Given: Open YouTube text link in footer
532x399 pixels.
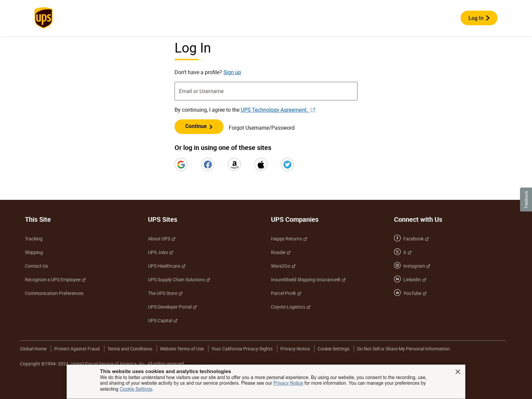Looking at the screenshot, I should [415, 293].
